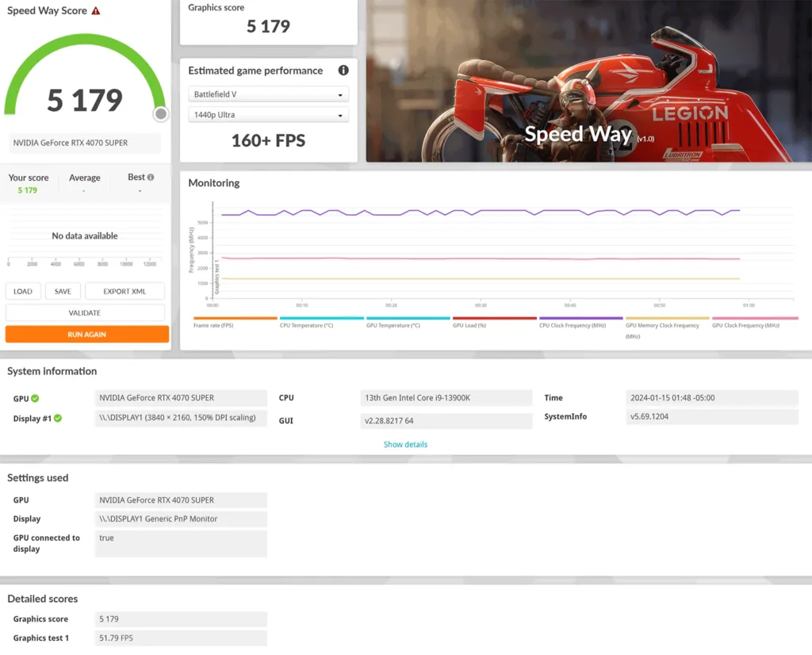
Task: Select the Graphics score 5 179 detailed value
Action: (x=181, y=619)
